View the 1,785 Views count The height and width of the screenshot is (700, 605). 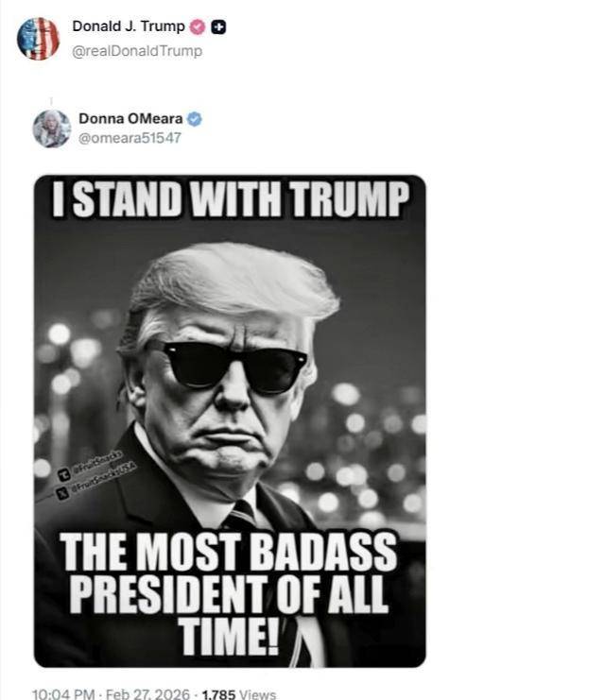[238, 694]
